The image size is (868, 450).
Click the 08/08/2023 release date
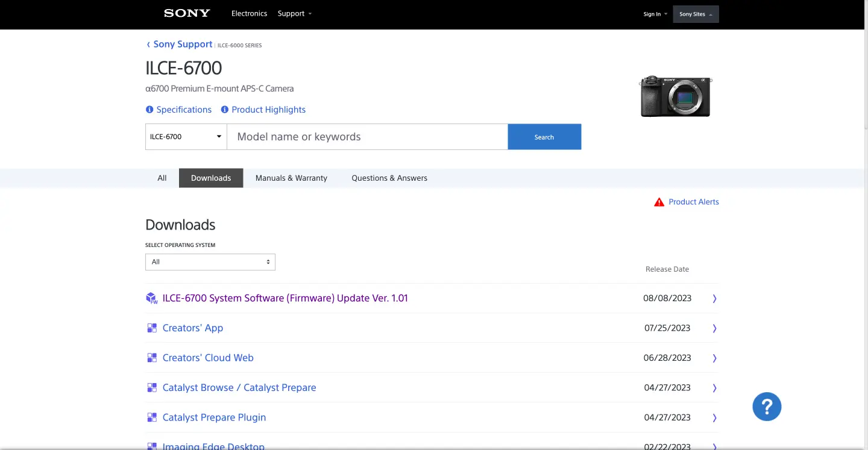pos(667,298)
